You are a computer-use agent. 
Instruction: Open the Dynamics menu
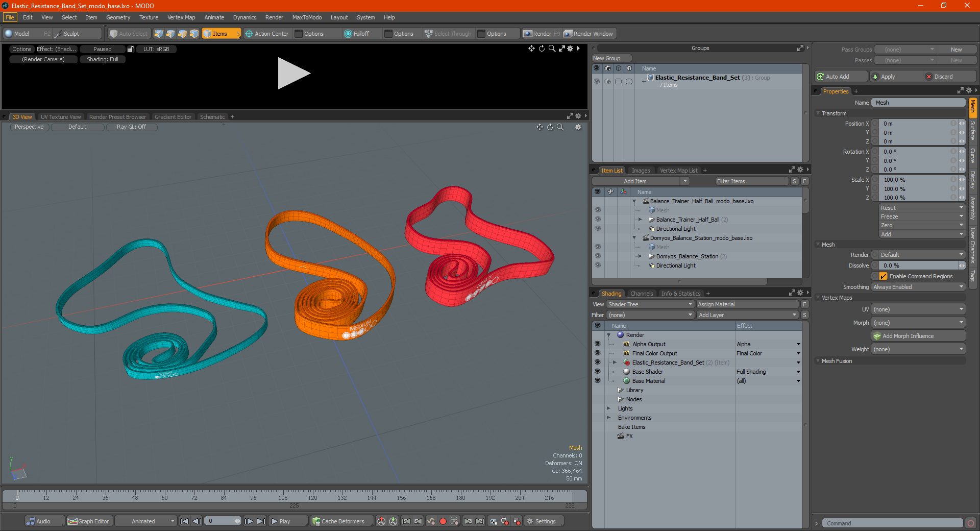click(x=244, y=17)
